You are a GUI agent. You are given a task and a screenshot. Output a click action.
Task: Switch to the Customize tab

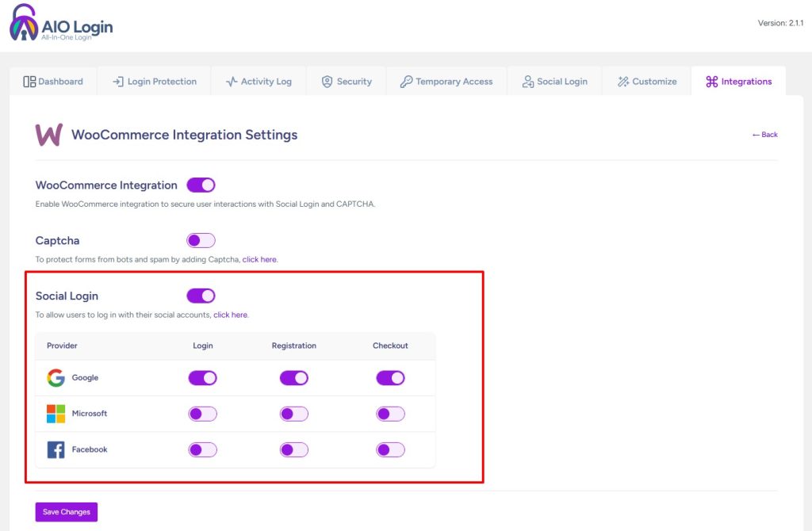pyautogui.click(x=647, y=82)
